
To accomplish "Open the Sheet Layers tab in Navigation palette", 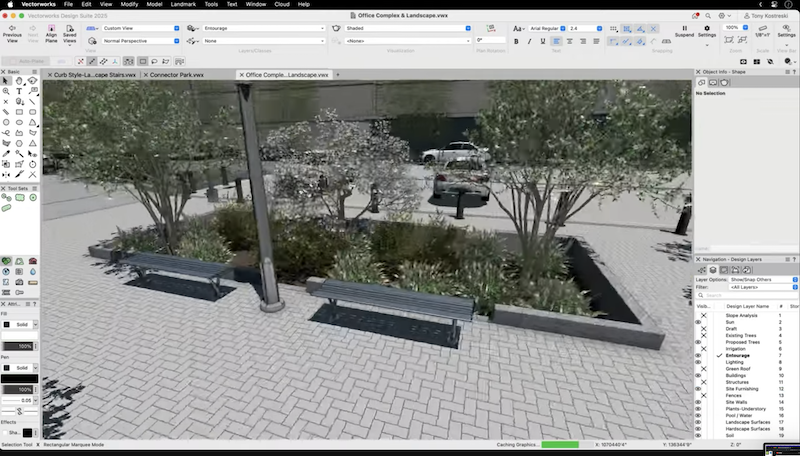I will [x=724, y=270].
